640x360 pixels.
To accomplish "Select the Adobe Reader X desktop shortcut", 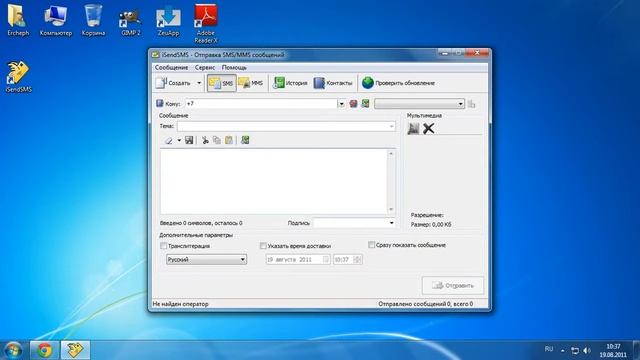I will pos(206,24).
